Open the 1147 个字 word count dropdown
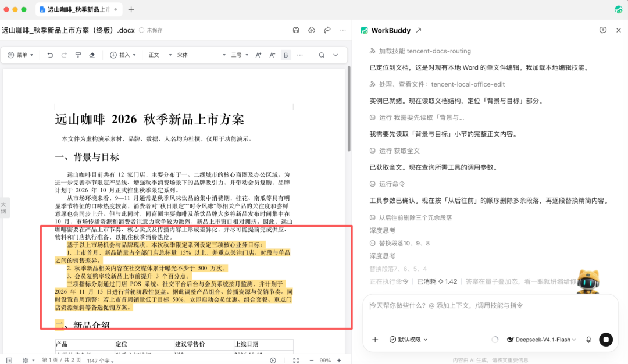 [x=100, y=361]
